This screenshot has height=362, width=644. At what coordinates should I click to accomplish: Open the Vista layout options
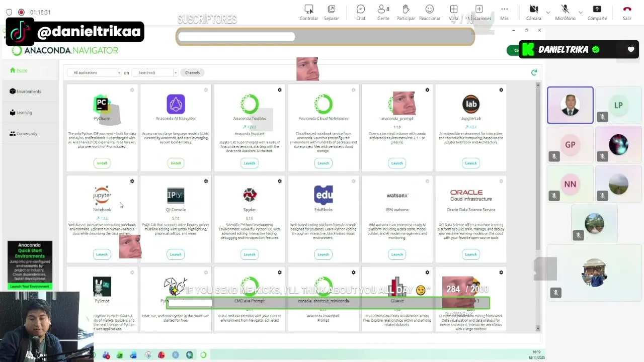coord(454,12)
